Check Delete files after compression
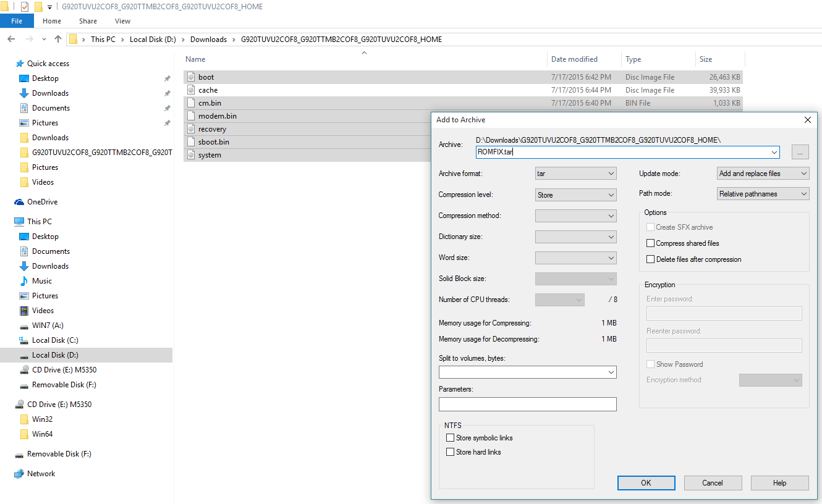Image resolution: width=822 pixels, height=504 pixels. point(650,259)
